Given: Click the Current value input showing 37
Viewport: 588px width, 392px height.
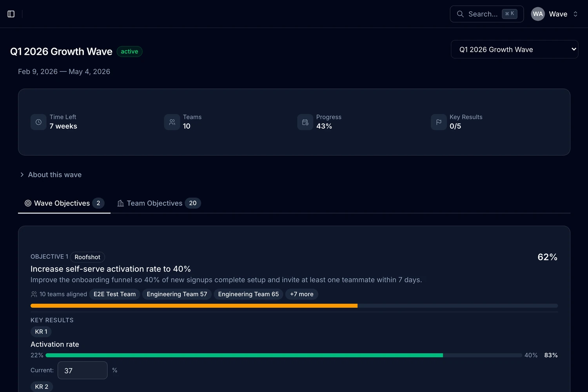Looking at the screenshot, I should pyautogui.click(x=82, y=370).
